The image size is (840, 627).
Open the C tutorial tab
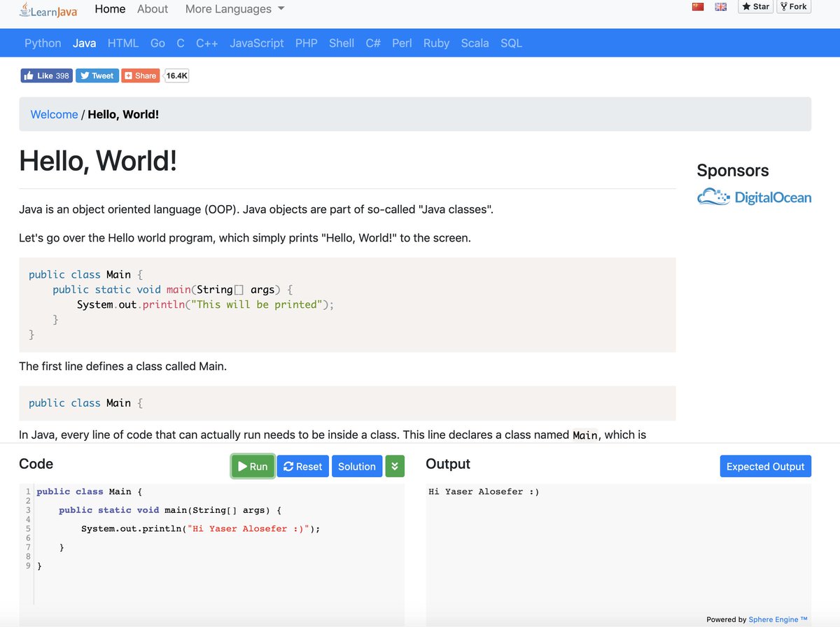pyautogui.click(x=181, y=43)
